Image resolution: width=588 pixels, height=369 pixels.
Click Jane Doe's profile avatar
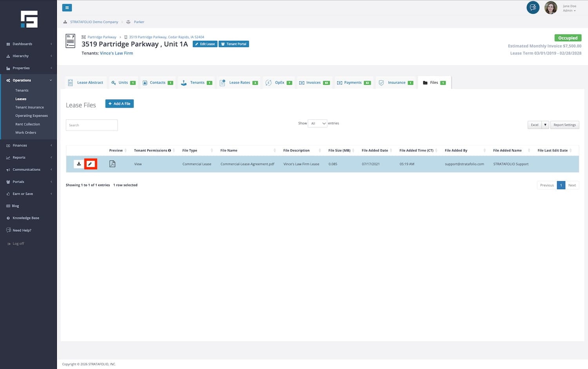(x=550, y=8)
